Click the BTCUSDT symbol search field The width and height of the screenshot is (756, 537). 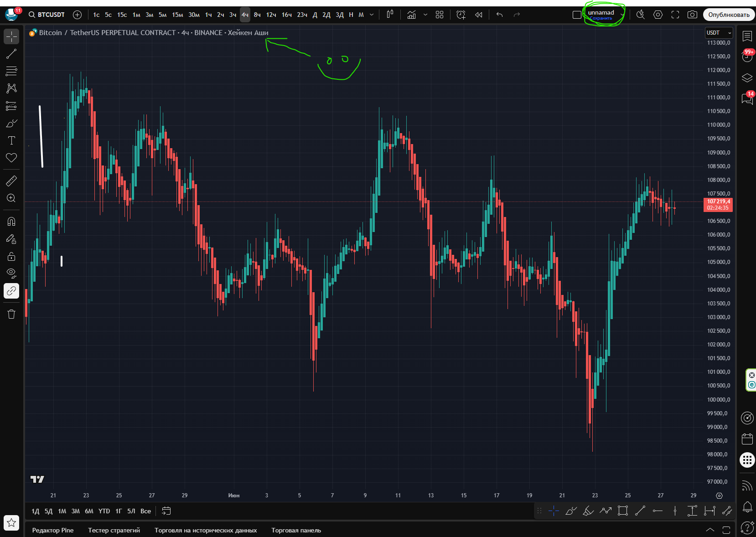pos(47,15)
